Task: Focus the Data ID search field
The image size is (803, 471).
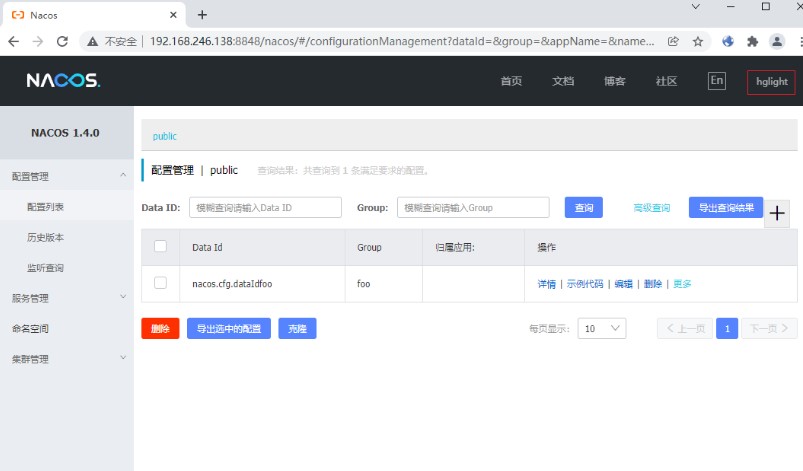Action: 265,207
